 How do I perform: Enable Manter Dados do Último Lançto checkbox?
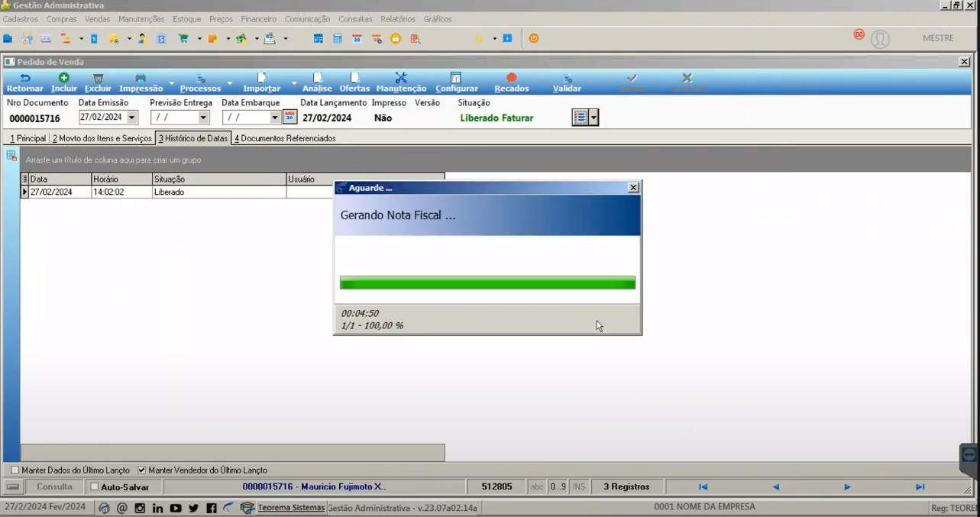coord(15,470)
